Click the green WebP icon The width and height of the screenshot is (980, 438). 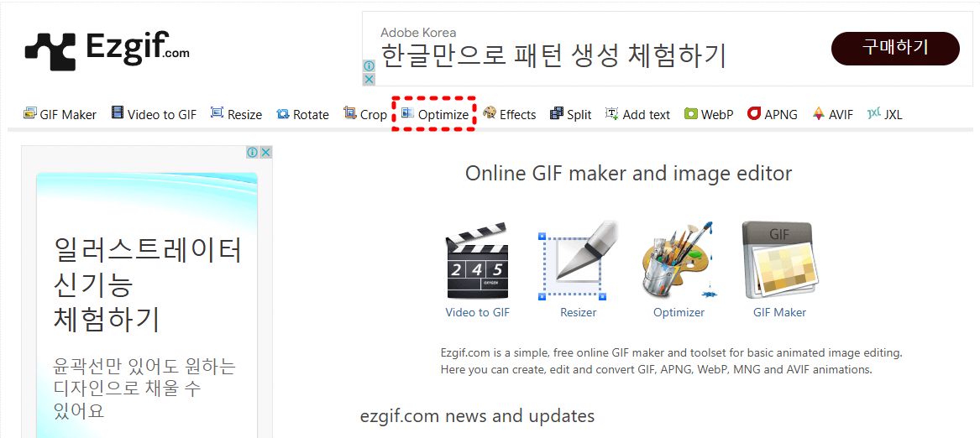(x=690, y=114)
